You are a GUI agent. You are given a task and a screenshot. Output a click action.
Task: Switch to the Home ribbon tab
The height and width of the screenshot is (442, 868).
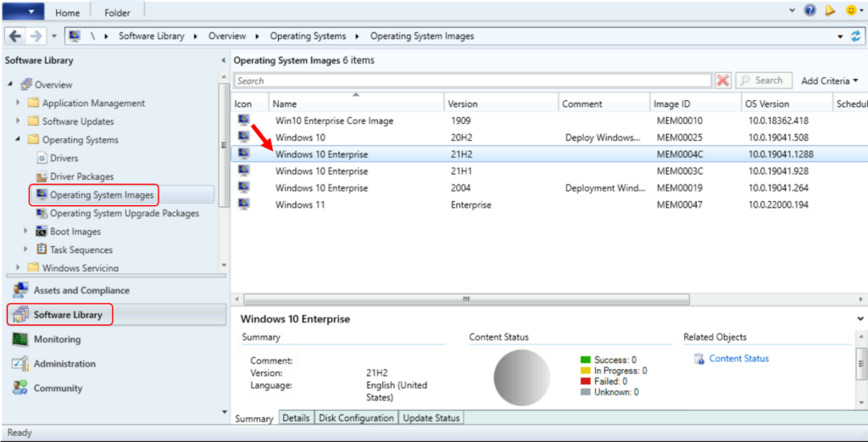pyautogui.click(x=67, y=12)
